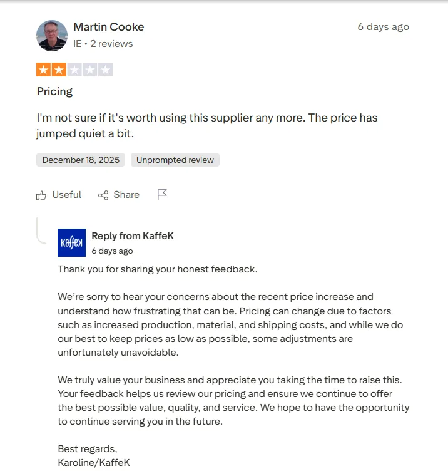Click the '2 reviews' count text

pyautogui.click(x=111, y=44)
